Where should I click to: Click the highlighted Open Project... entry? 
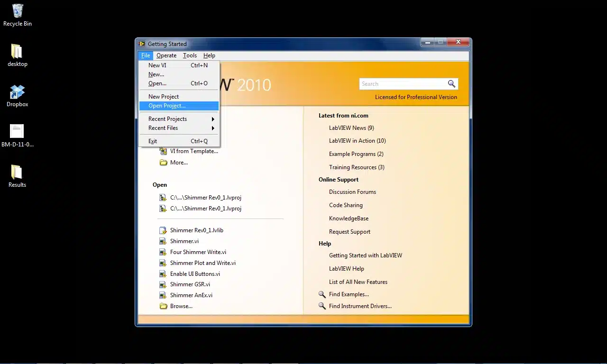(179, 106)
